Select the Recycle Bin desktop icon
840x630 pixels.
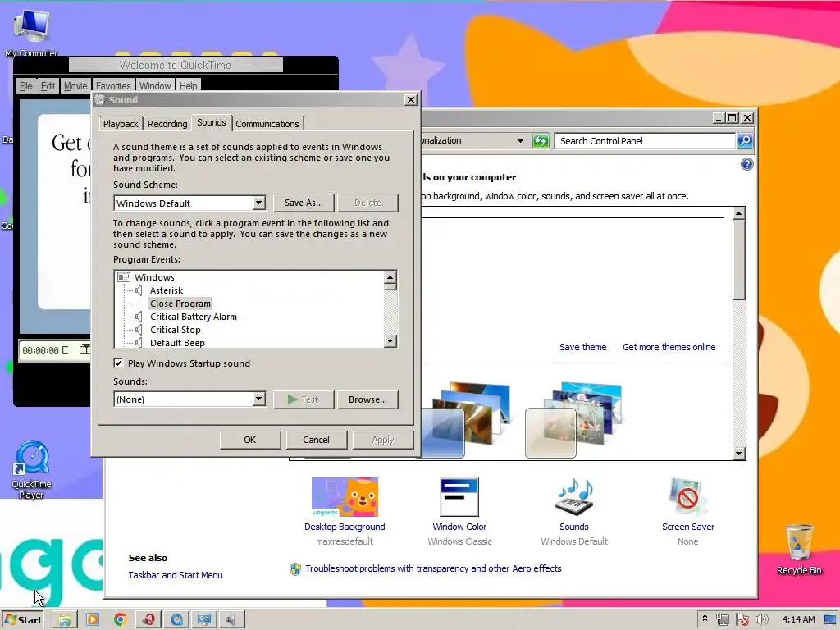tap(799, 549)
